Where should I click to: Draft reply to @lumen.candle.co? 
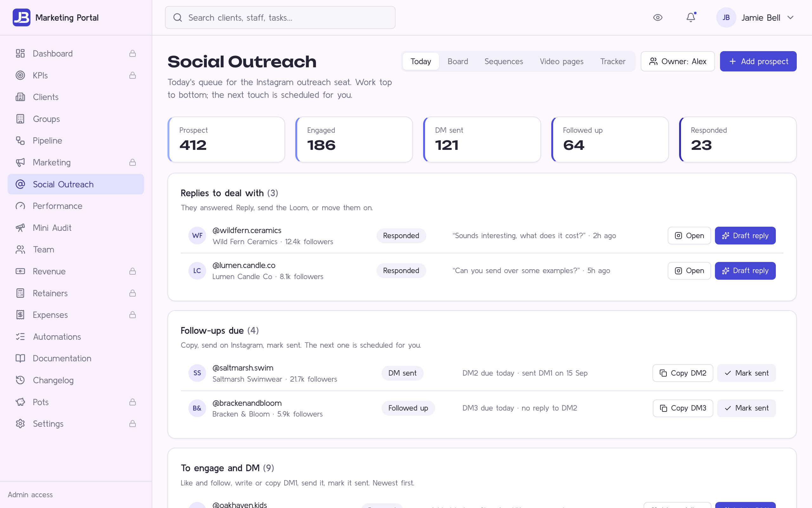[x=745, y=271]
